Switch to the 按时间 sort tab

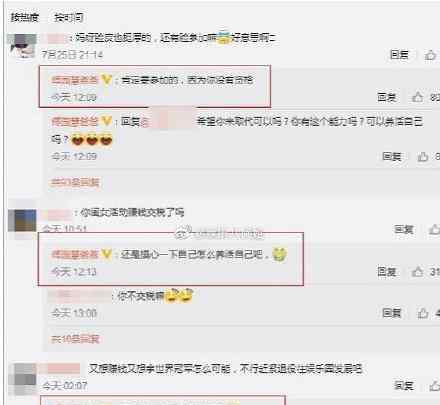coord(69,17)
